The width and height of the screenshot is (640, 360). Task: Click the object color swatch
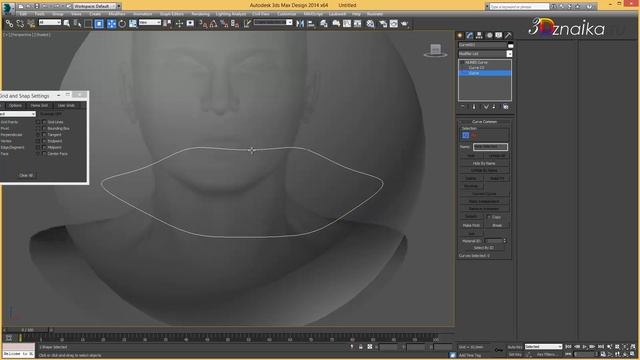(x=510, y=45)
